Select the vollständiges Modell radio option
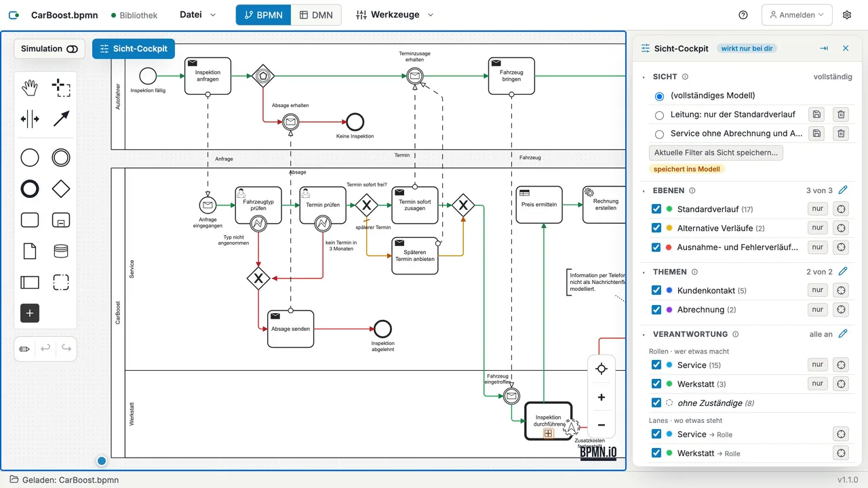Screen dimensions: 868x488 659,96
